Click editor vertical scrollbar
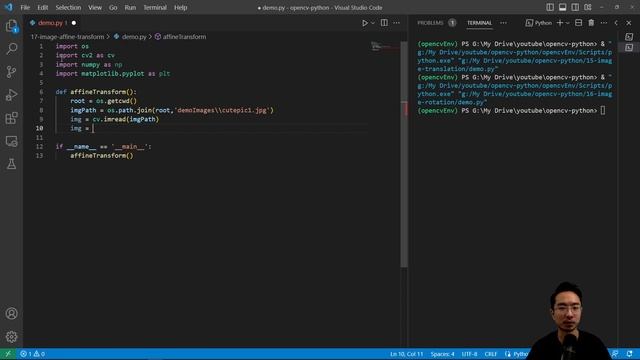640x360 pixels. pos(404,154)
